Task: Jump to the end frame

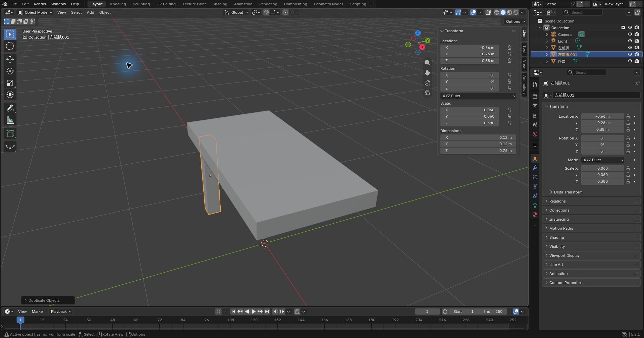Action: coord(267,312)
